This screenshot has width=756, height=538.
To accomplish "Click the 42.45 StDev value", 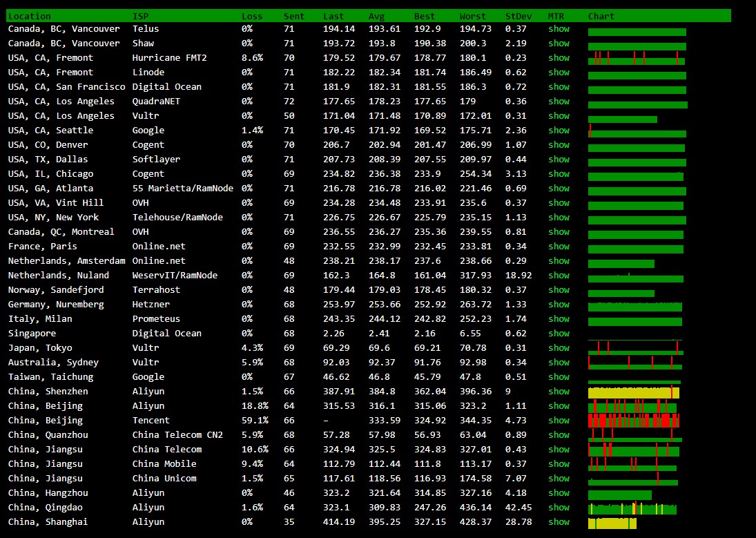I will tap(518, 507).
